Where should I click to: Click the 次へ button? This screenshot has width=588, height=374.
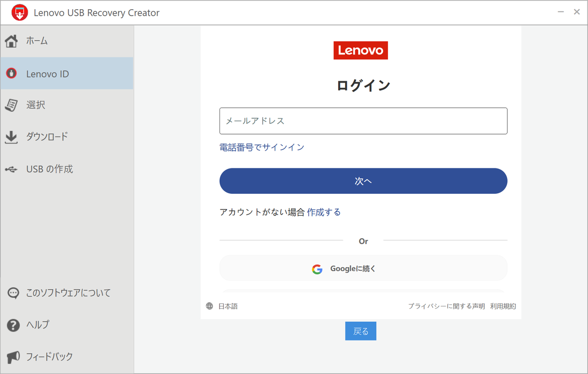(363, 181)
